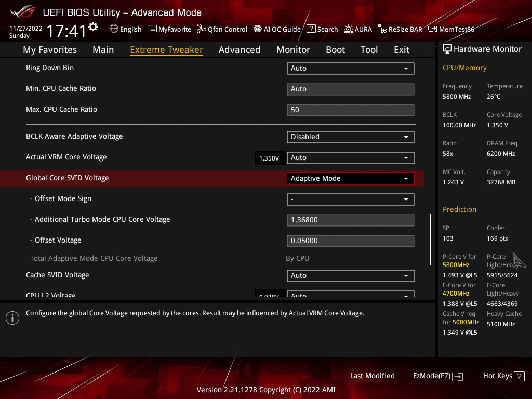Screen dimensions: 532x399
Task: Switch to EzMode(F7)
Action: click(x=437, y=376)
